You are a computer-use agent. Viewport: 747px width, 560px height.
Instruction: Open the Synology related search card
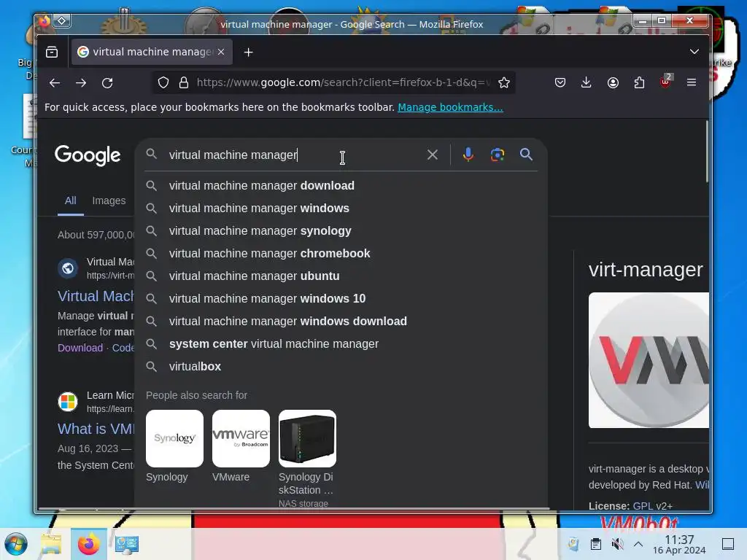click(174, 447)
